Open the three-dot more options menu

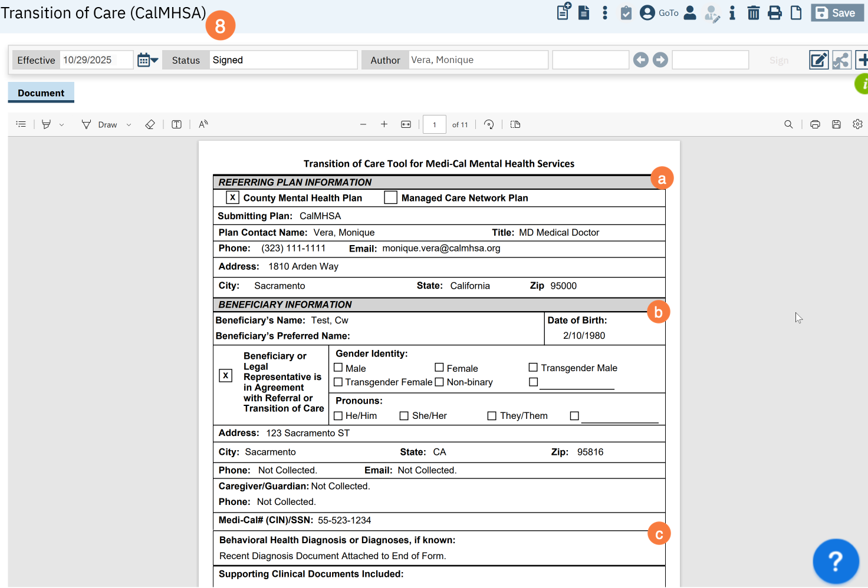[604, 13]
